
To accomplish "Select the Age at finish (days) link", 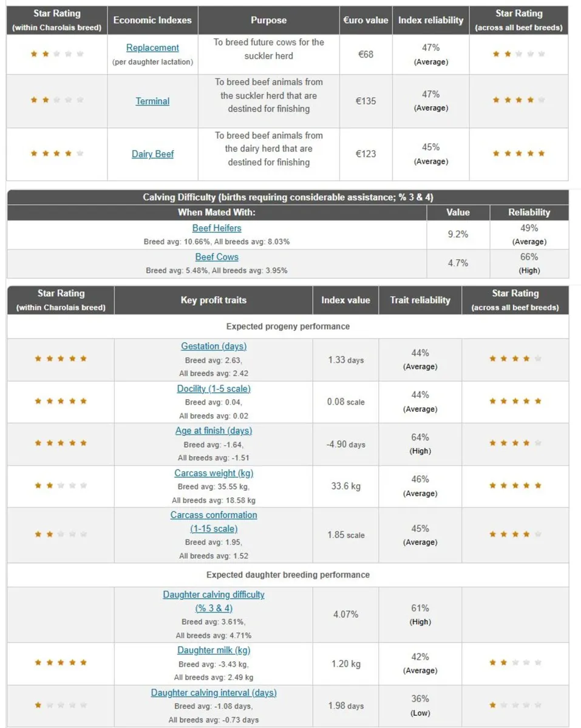I will click(x=214, y=431).
